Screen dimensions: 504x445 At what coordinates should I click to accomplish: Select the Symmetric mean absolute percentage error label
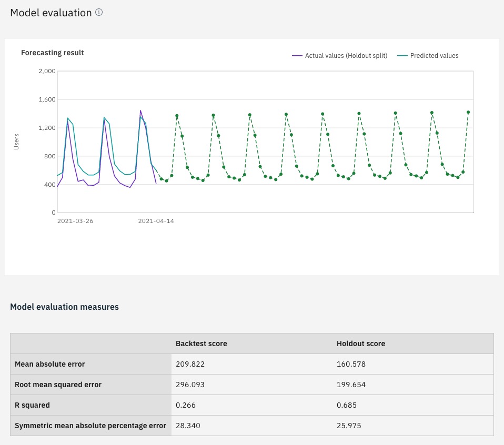pyautogui.click(x=90, y=426)
